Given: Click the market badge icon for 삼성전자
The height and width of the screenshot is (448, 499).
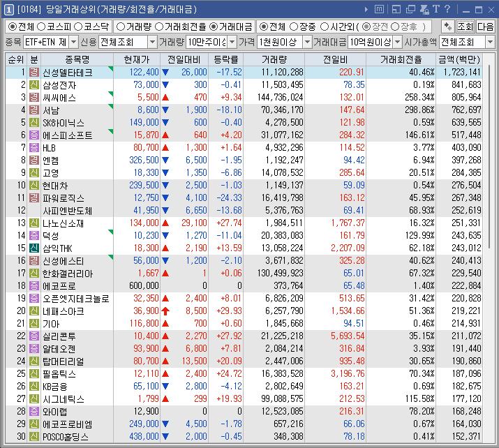Looking at the screenshot, I should (34, 85).
